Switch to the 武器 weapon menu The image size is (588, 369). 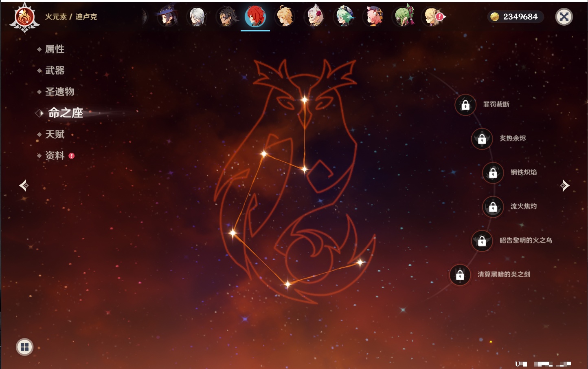(55, 71)
